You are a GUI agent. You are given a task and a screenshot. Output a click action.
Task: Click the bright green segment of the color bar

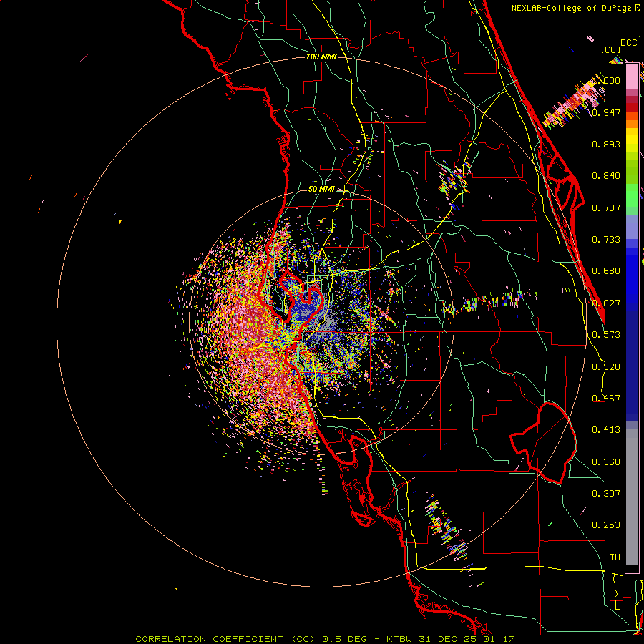632,195
